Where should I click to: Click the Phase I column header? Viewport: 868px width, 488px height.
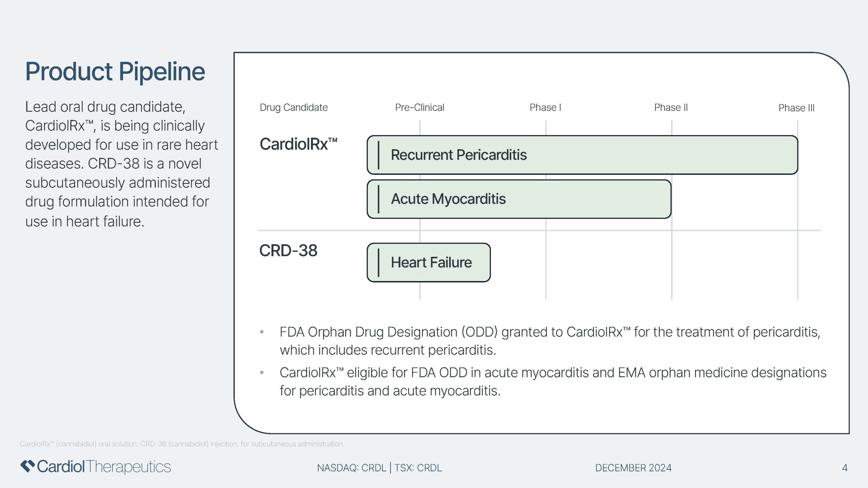click(545, 107)
